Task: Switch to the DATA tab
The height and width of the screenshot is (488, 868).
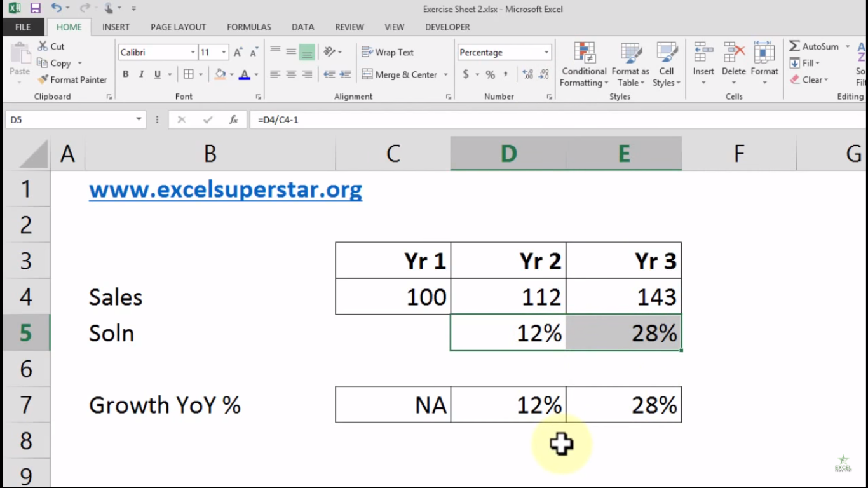Action: 303,27
